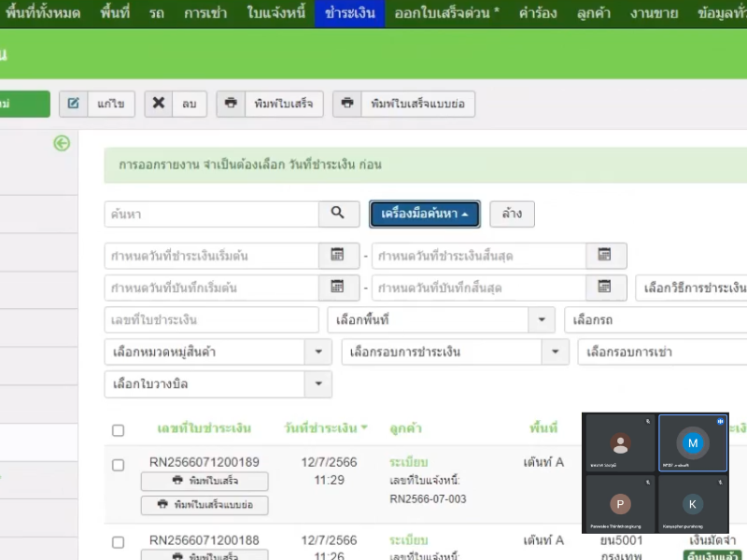Open the เลือกใบวางบิล dropdown

pyautogui.click(x=218, y=385)
